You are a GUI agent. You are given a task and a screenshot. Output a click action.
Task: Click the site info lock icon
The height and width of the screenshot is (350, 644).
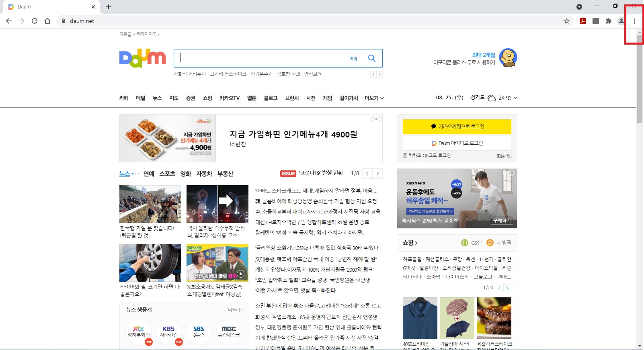coord(63,21)
